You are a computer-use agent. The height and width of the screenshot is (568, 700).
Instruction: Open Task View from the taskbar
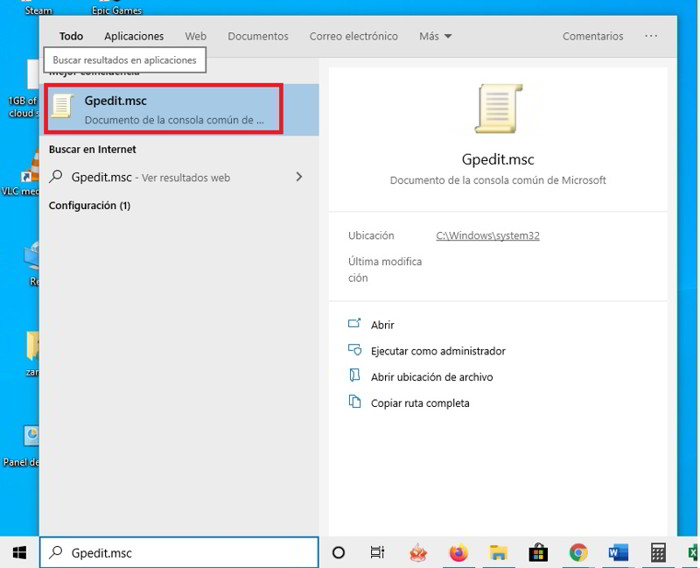[377, 552]
